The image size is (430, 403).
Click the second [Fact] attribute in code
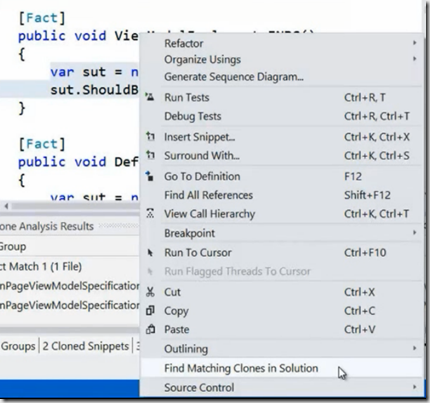[42, 144]
